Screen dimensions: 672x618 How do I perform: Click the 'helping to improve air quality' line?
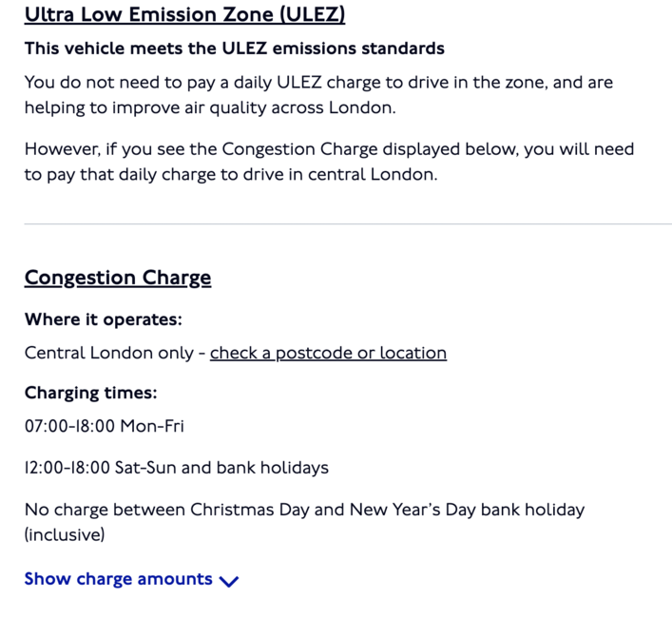point(210,107)
